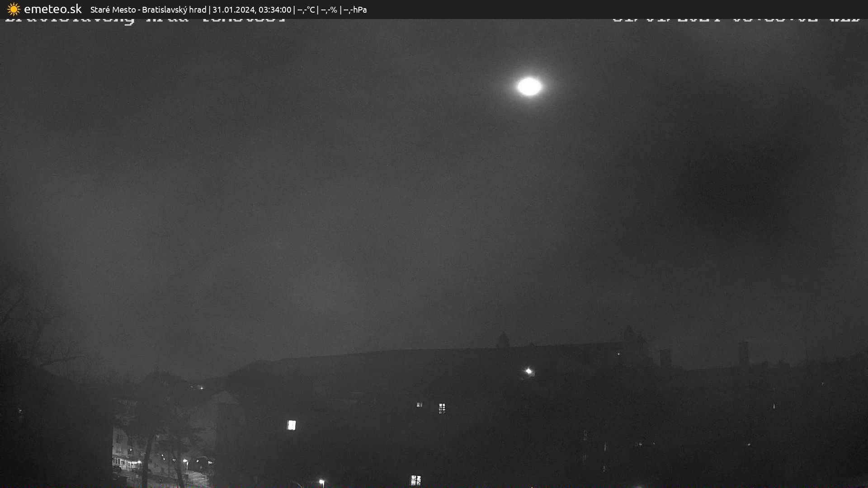Click the bright light on the castle roof
Image resolution: width=868 pixels, height=488 pixels.
click(x=528, y=371)
